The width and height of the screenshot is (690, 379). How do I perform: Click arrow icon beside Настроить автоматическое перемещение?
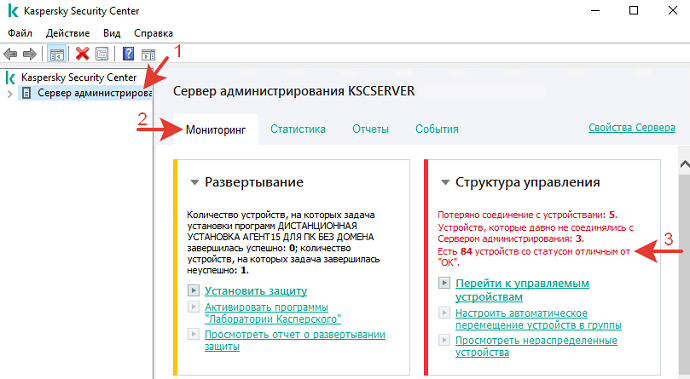pos(444,313)
